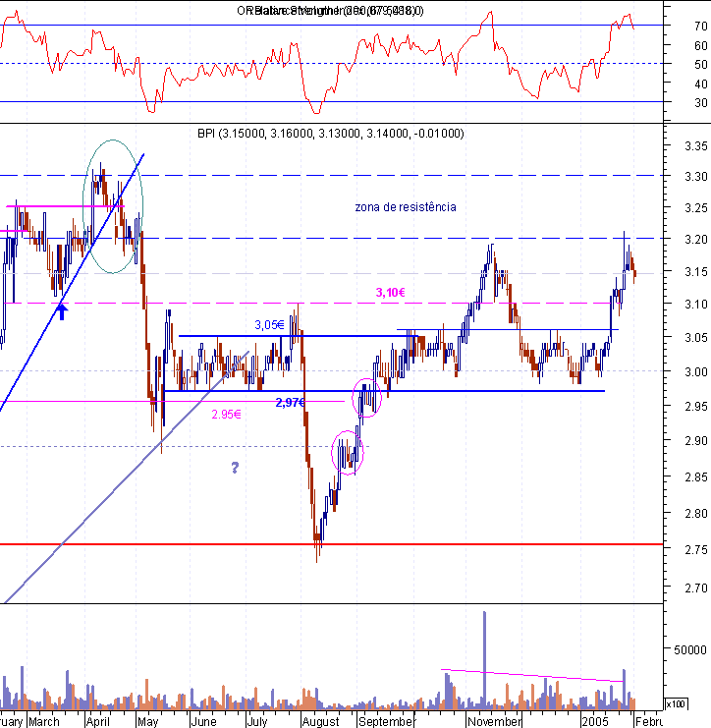Select the 'November' month label on time axis
The image size is (711, 728).
tap(494, 721)
